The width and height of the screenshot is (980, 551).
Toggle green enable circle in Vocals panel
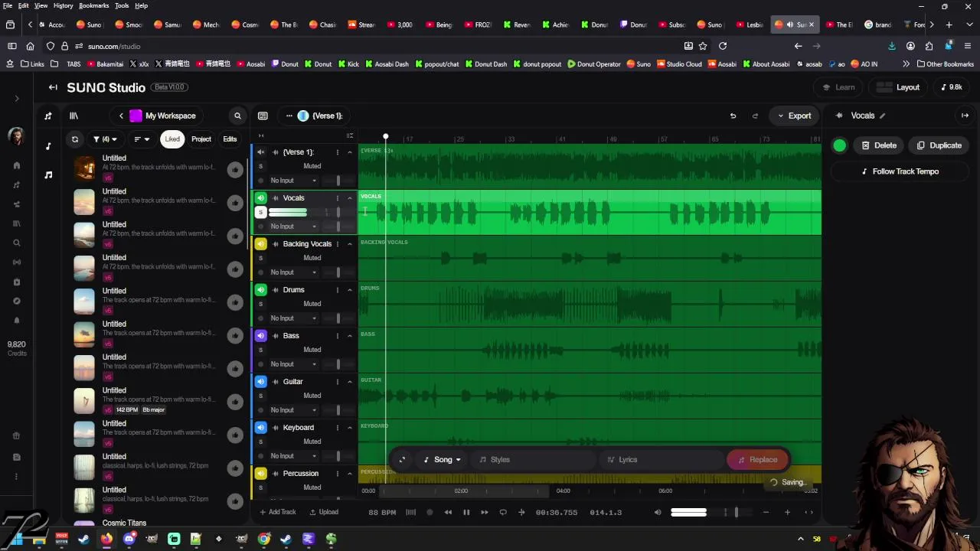tap(840, 145)
